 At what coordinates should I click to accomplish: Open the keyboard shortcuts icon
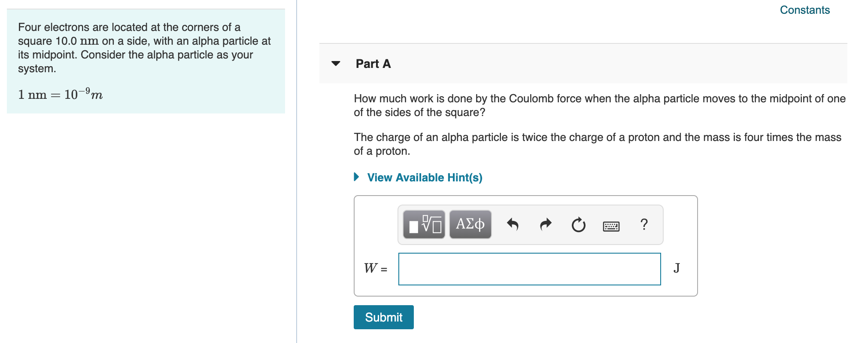click(x=611, y=226)
